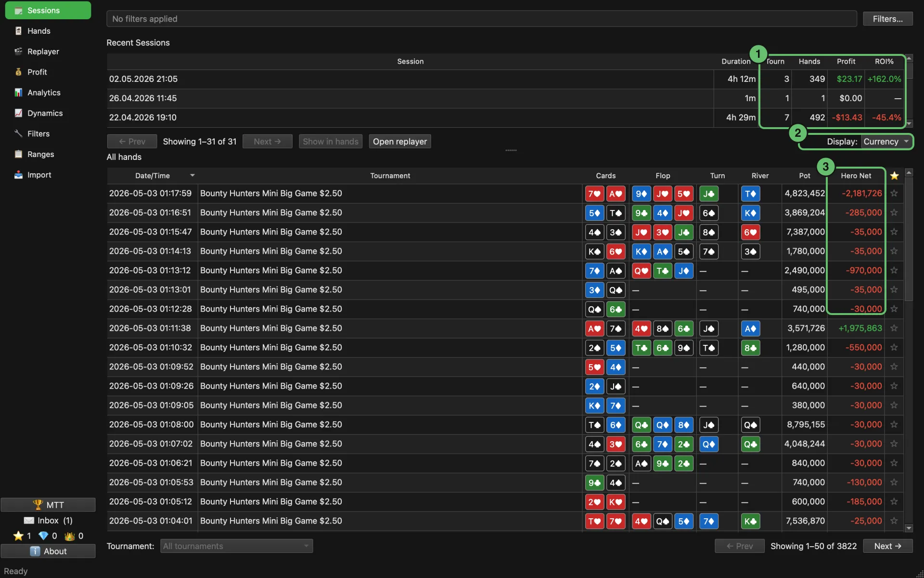Toggle star on the 01:14:13 hand
The image size is (924, 578).
tap(894, 251)
